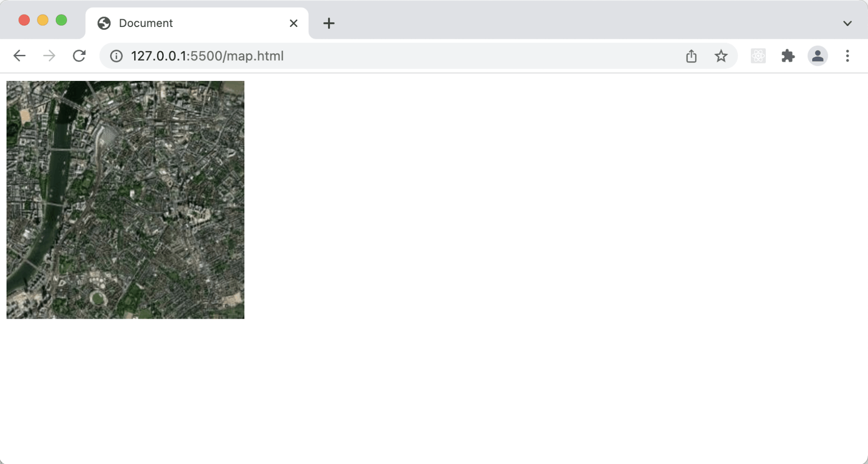
Task: Select the Document tab
Action: pyautogui.click(x=197, y=23)
